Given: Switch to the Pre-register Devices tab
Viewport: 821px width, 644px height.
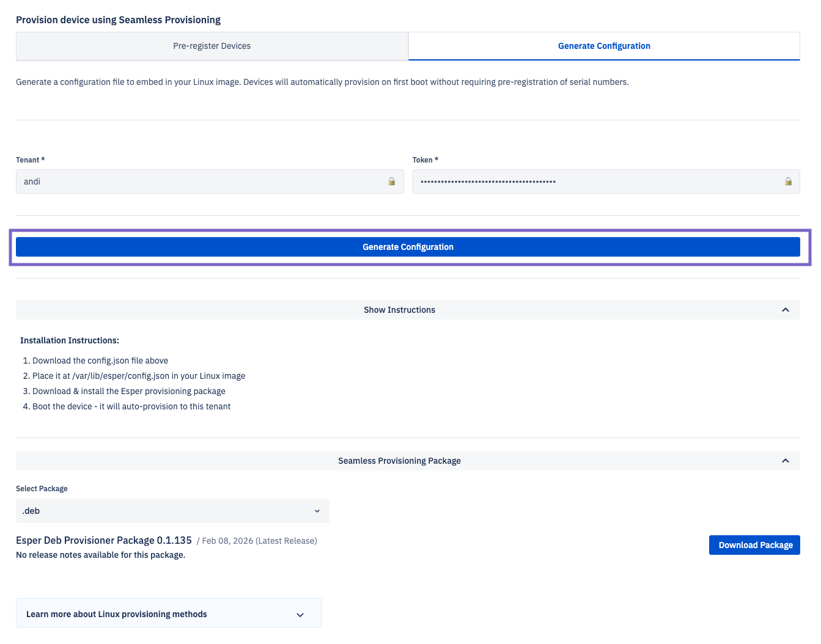Looking at the screenshot, I should click(x=212, y=46).
